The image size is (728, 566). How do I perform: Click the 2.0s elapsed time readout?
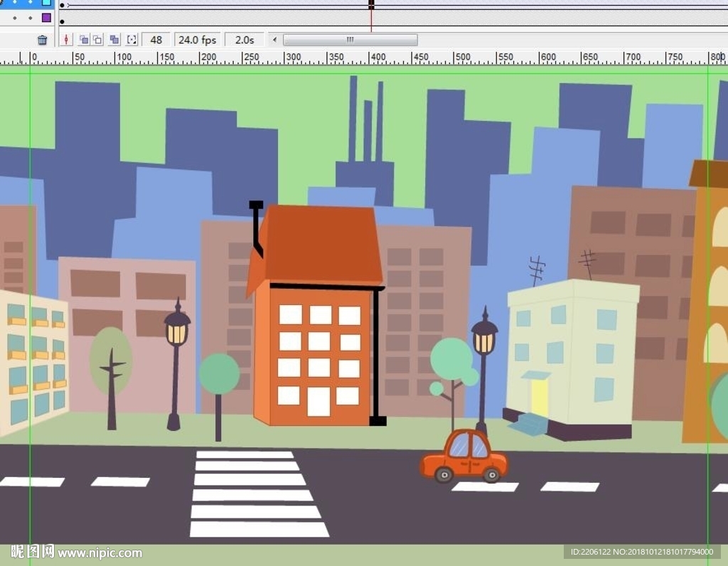[245, 40]
